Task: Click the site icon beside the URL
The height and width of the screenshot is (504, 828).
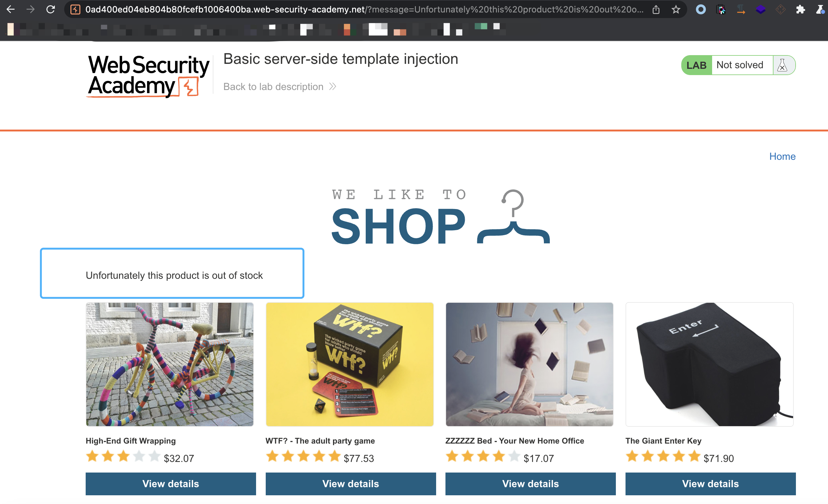Action: (x=75, y=9)
